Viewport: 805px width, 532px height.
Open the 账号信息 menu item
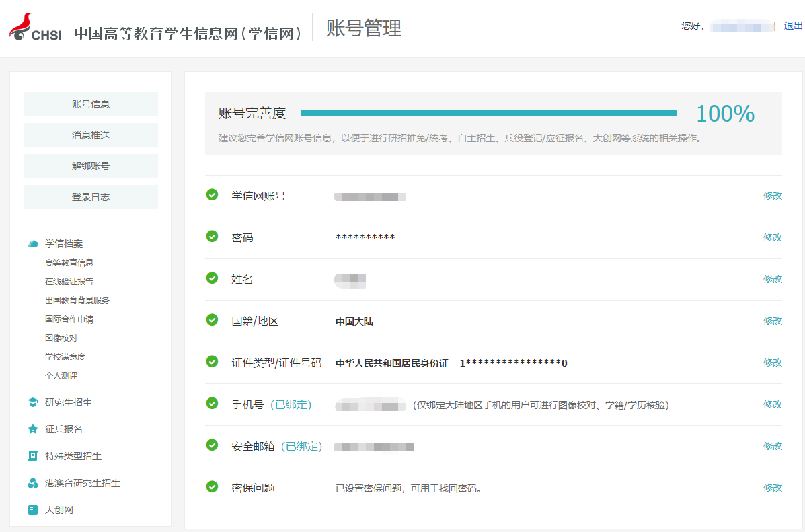91,104
